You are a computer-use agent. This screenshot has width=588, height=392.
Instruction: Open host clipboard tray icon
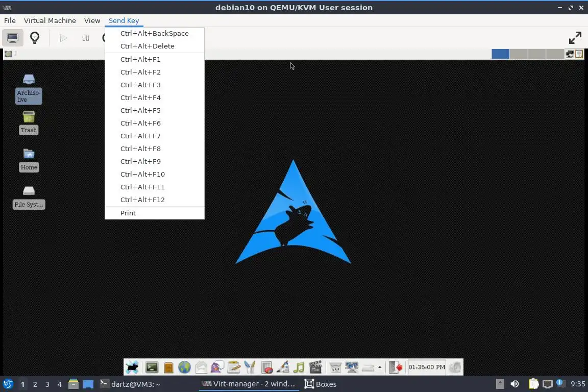[x=533, y=384]
